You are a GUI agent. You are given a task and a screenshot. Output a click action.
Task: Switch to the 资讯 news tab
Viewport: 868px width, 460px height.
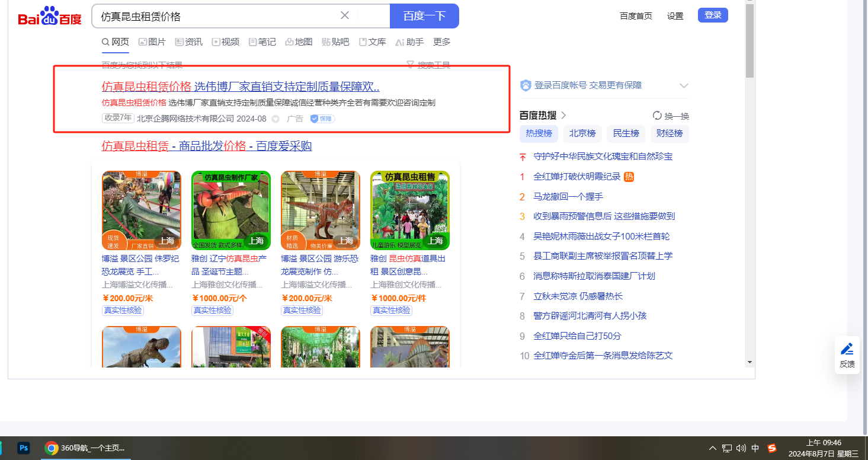[x=189, y=41]
